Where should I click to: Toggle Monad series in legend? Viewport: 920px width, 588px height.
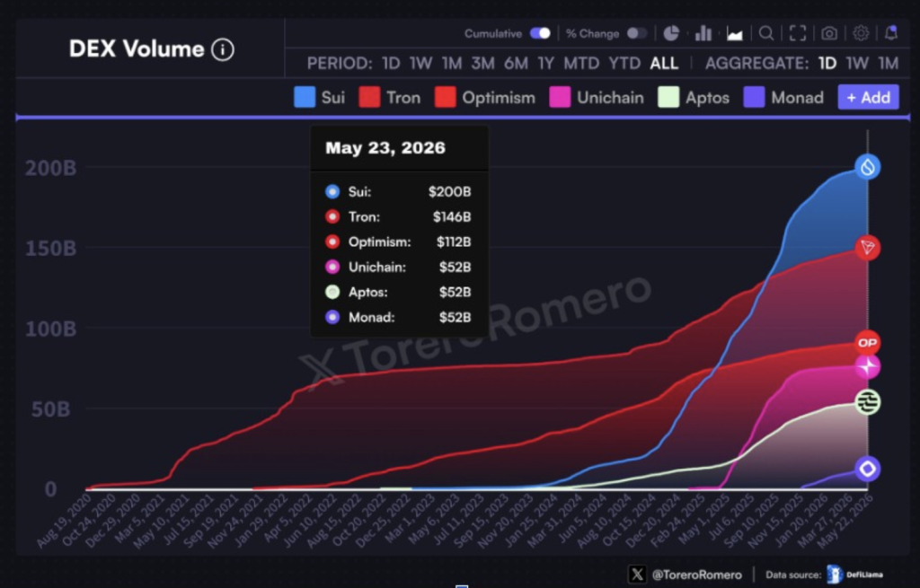tap(783, 97)
